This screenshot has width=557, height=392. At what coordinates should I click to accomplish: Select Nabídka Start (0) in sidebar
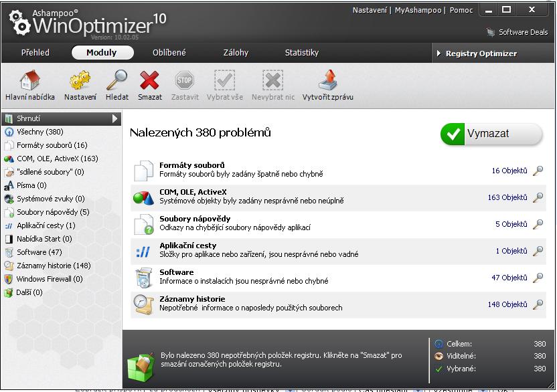(x=44, y=239)
